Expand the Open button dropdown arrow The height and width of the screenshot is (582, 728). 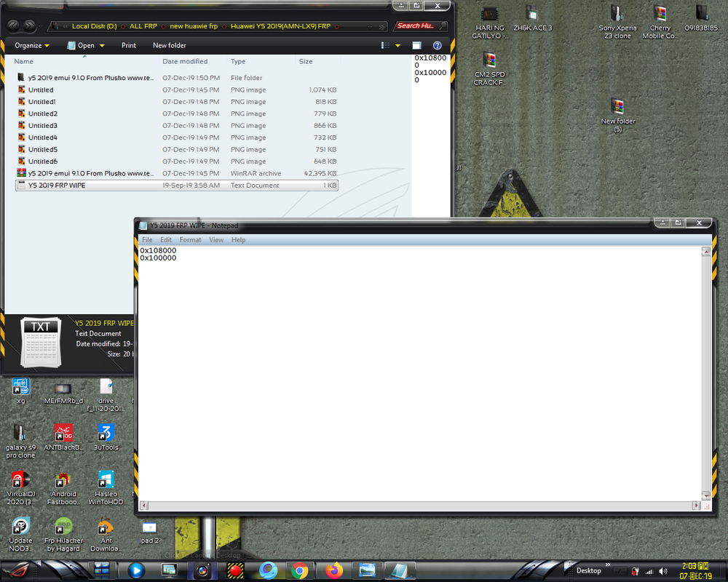(102, 46)
